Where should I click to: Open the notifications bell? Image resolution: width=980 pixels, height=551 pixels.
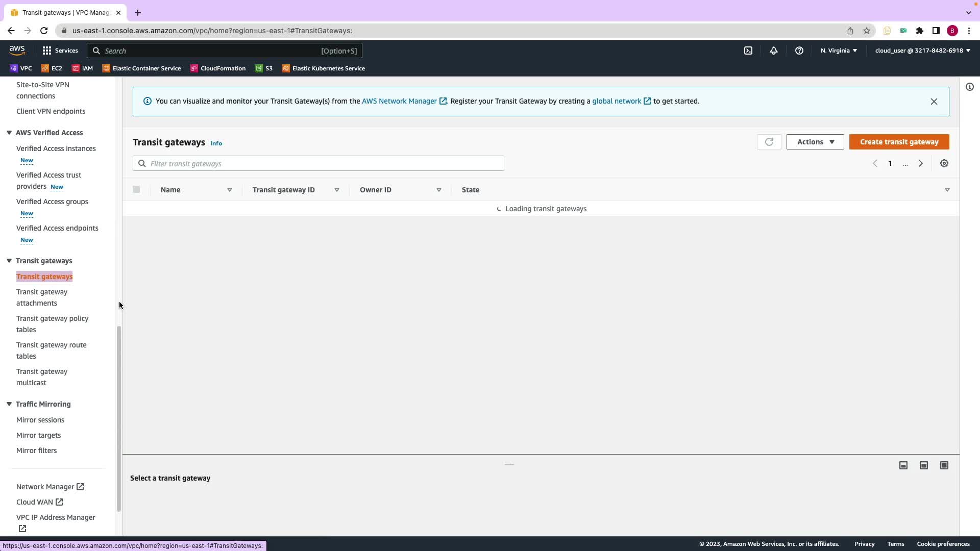[x=773, y=51]
